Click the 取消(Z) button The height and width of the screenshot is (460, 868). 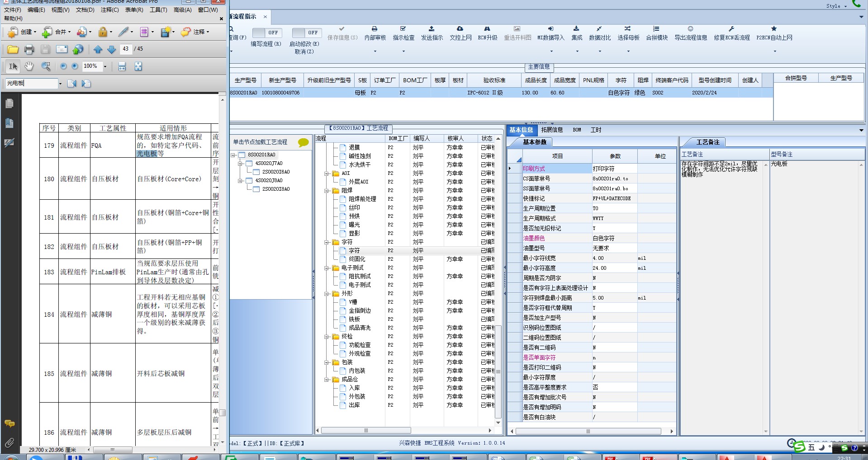point(304,52)
